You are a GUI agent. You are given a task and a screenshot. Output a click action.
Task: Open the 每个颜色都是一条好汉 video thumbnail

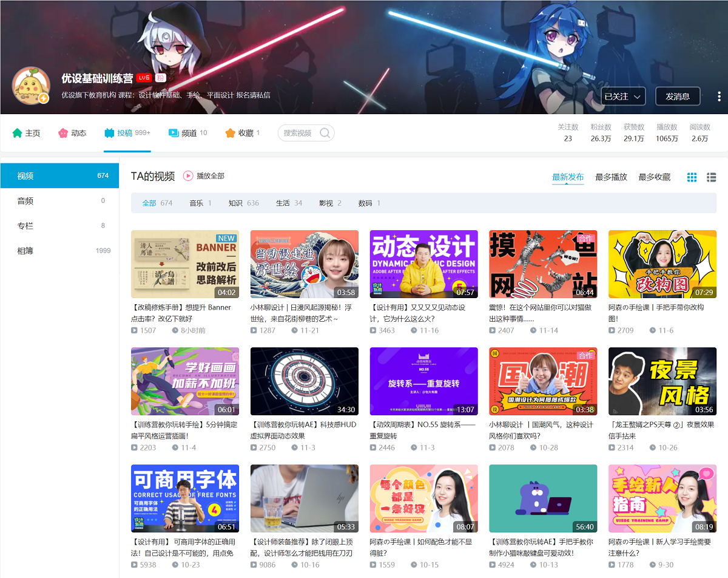point(423,498)
